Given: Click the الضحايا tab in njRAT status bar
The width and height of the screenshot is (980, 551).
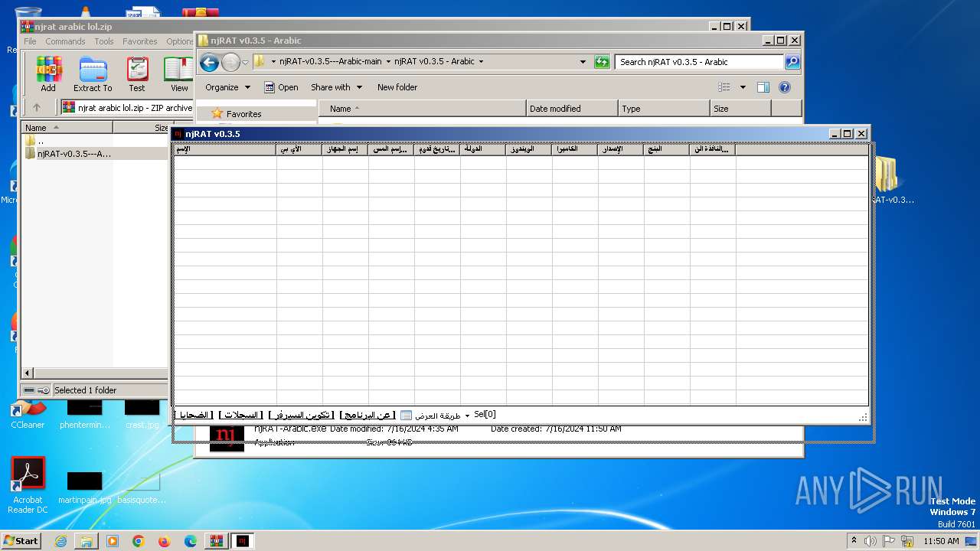Looking at the screenshot, I should 194,415.
